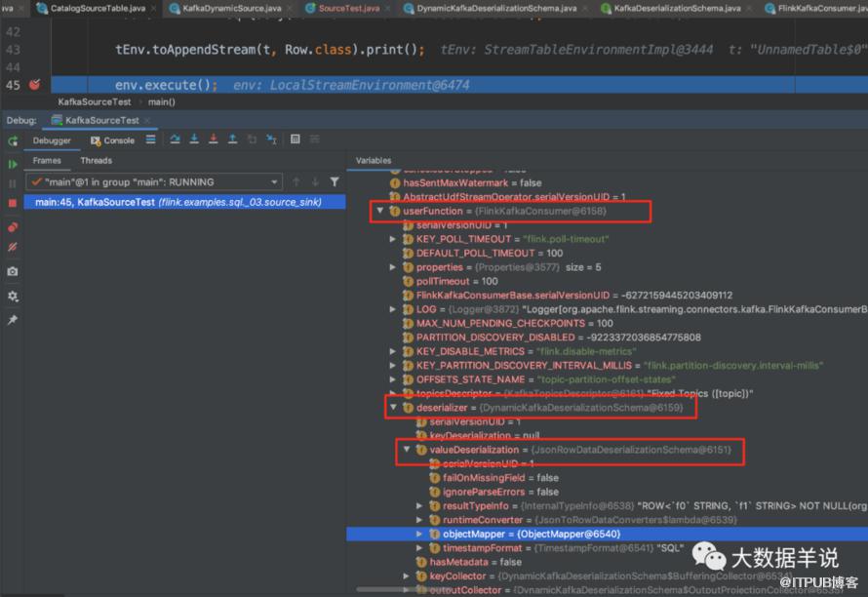Image resolution: width=868 pixels, height=597 pixels.
Task: Collapse the userFunction variable node
Action: click(379, 211)
